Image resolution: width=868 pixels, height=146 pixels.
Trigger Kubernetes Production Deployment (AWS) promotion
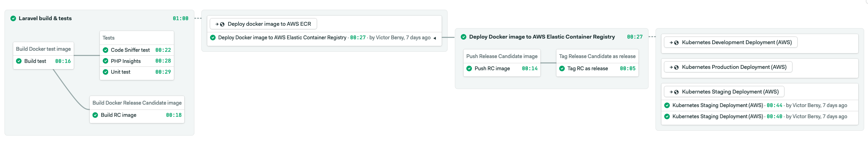[x=728, y=67]
